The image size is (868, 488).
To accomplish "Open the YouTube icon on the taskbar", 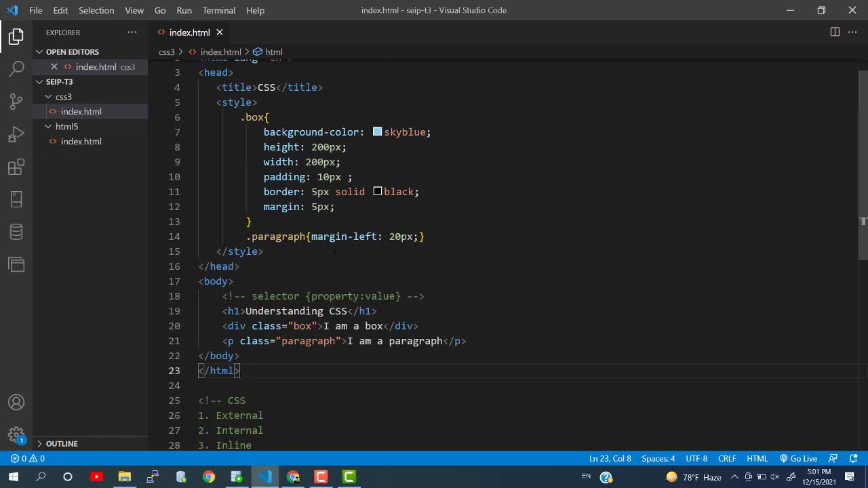I will point(96,477).
